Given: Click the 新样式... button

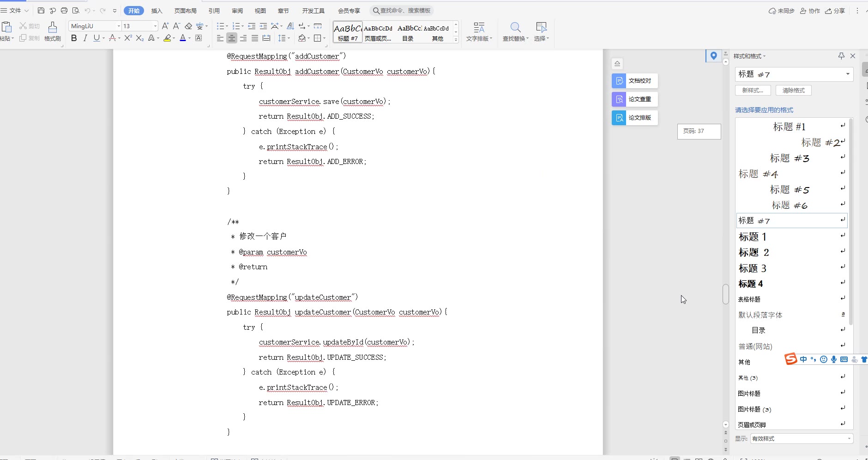Looking at the screenshot, I should 753,91.
